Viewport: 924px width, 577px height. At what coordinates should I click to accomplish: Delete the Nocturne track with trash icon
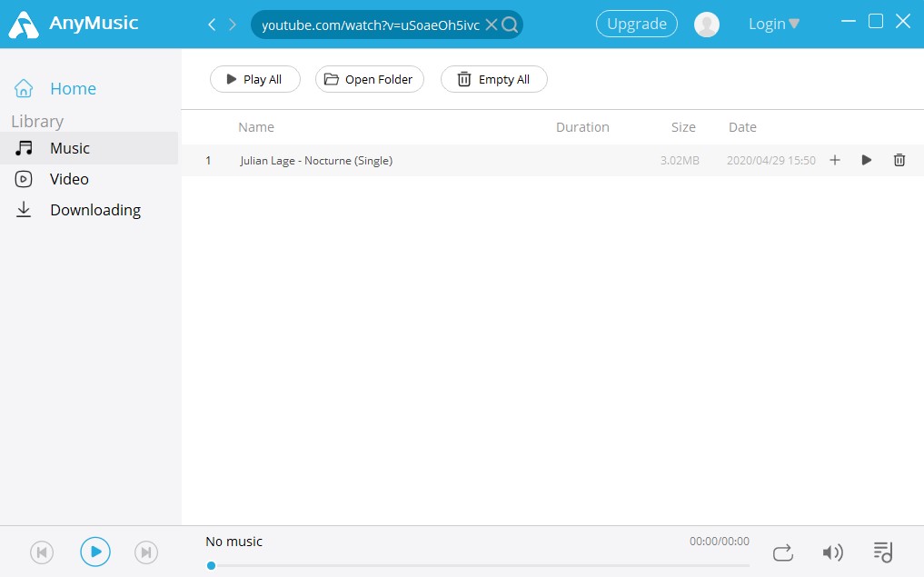tap(899, 160)
